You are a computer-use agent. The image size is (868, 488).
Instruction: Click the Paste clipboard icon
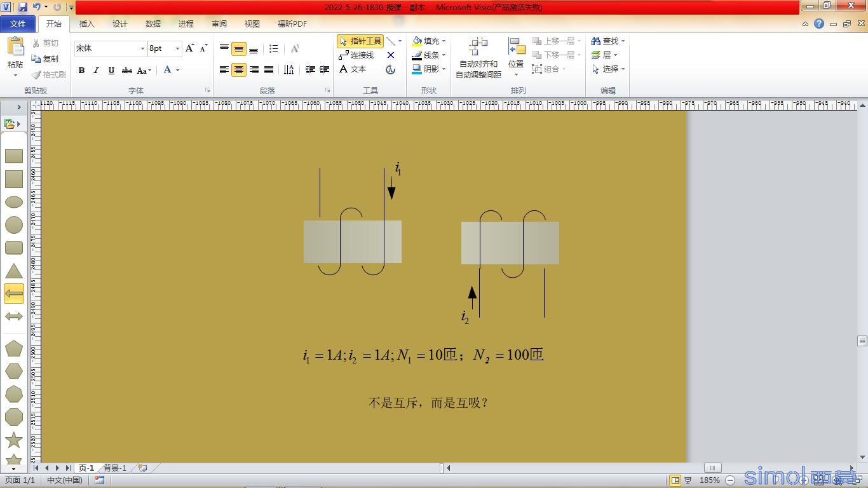[15, 47]
